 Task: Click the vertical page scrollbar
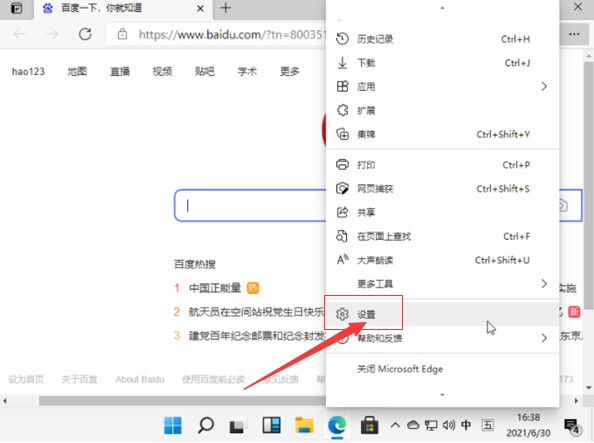588,186
